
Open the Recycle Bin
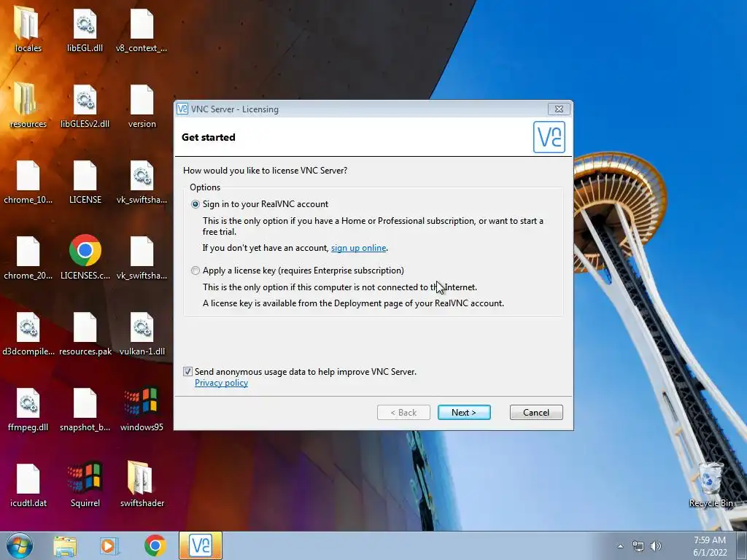coord(711,478)
